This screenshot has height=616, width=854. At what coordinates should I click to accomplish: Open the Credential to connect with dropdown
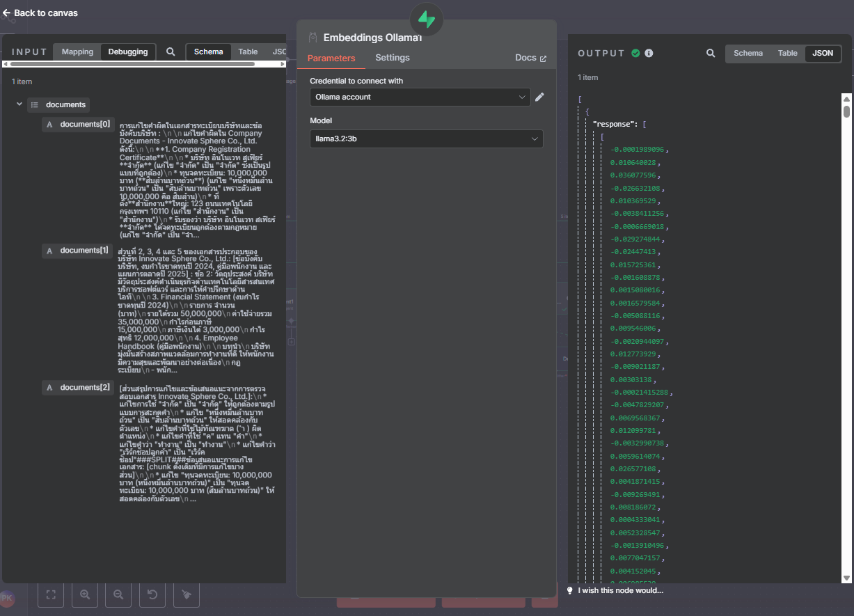click(x=420, y=97)
